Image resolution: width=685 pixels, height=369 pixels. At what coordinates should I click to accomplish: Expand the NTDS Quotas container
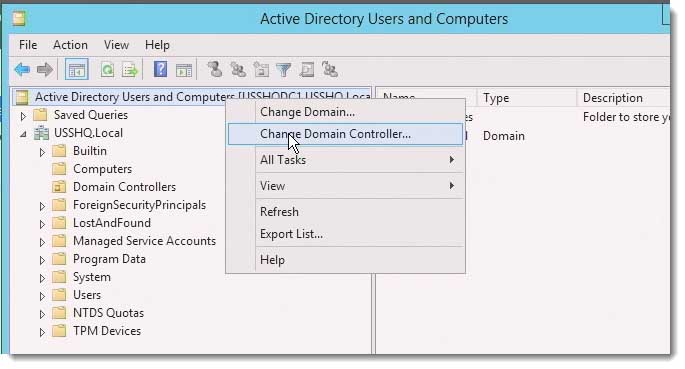42,314
